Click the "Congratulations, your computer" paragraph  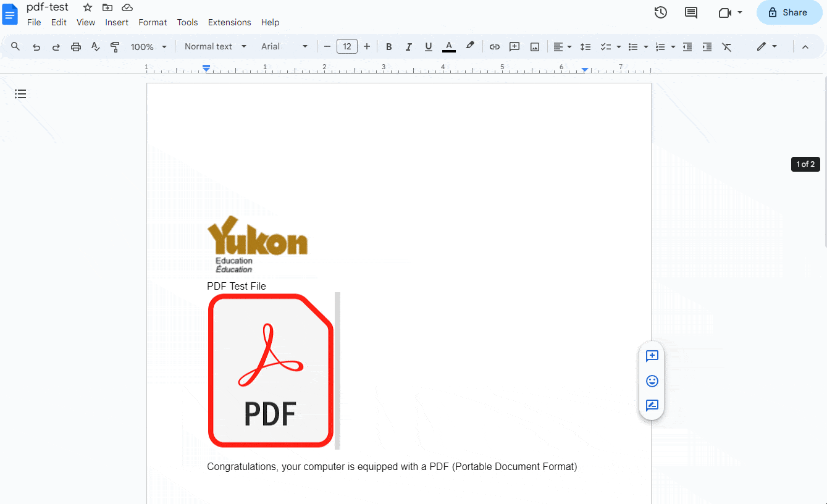(x=392, y=466)
